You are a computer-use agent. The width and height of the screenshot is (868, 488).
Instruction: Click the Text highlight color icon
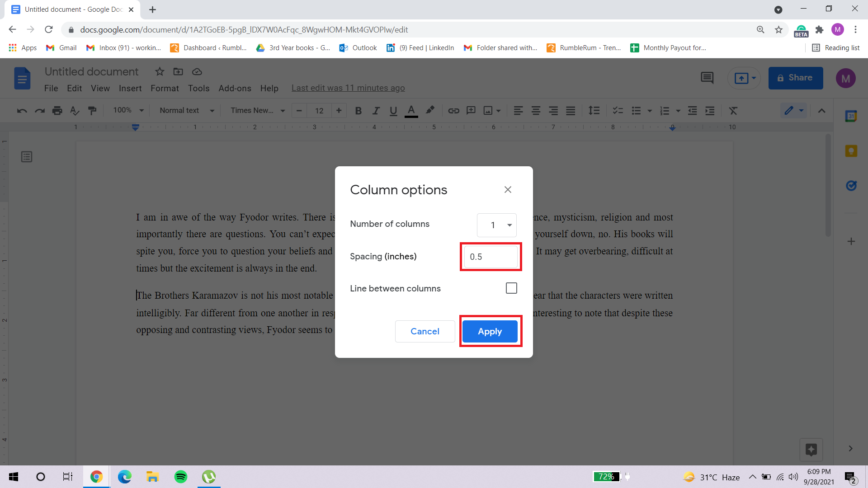click(430, 110)
